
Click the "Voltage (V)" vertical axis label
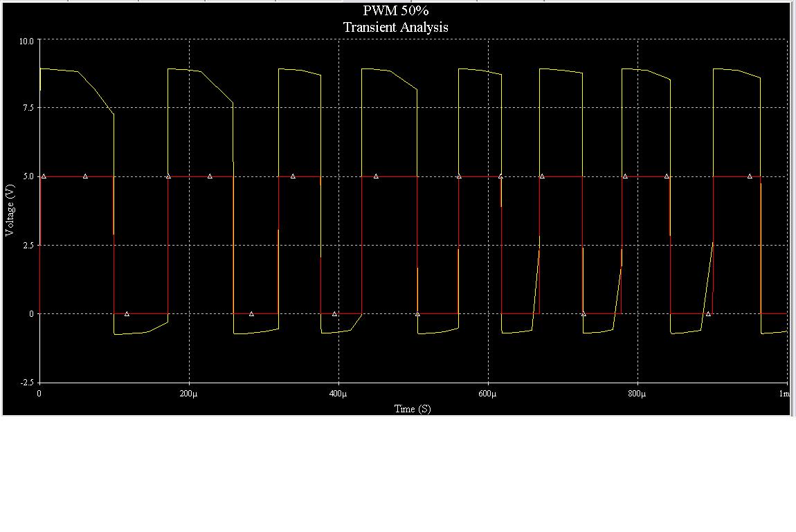click(x=10, y=210)
